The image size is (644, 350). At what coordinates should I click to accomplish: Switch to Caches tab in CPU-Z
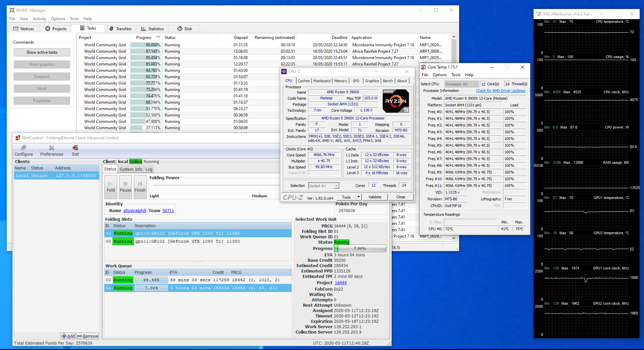pos(304,81)
